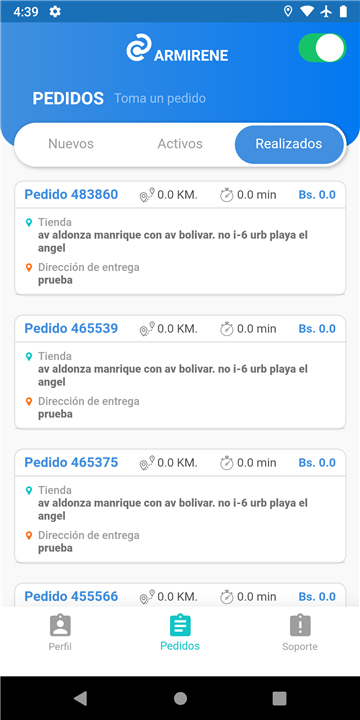The image size is (360, 720).
Task: Tap the Android recent apps square
Action: coord(280,698)
